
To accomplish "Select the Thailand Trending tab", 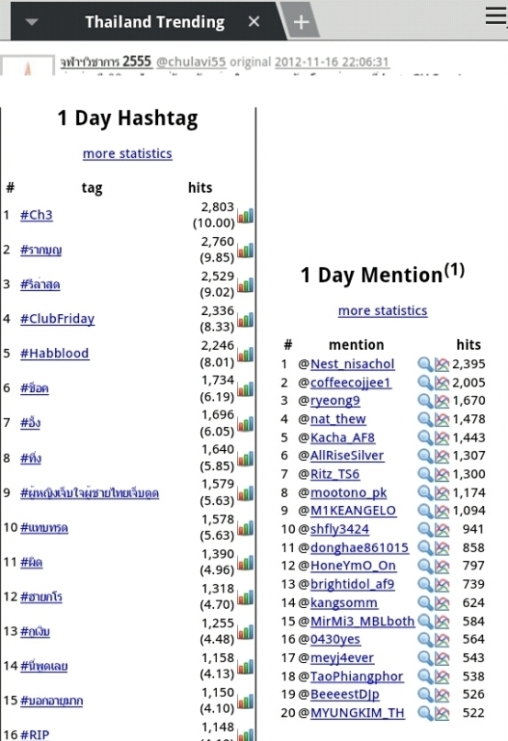I will coord(155,22).
